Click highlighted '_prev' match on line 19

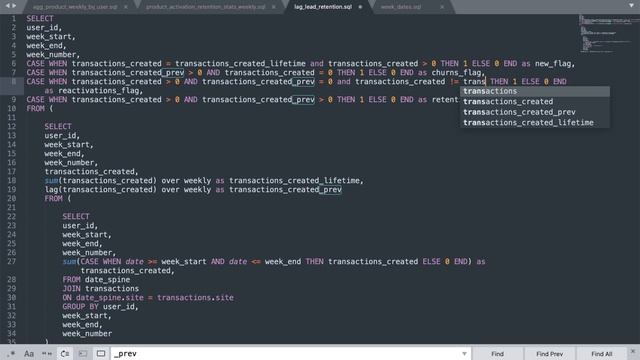coord(330,189)
